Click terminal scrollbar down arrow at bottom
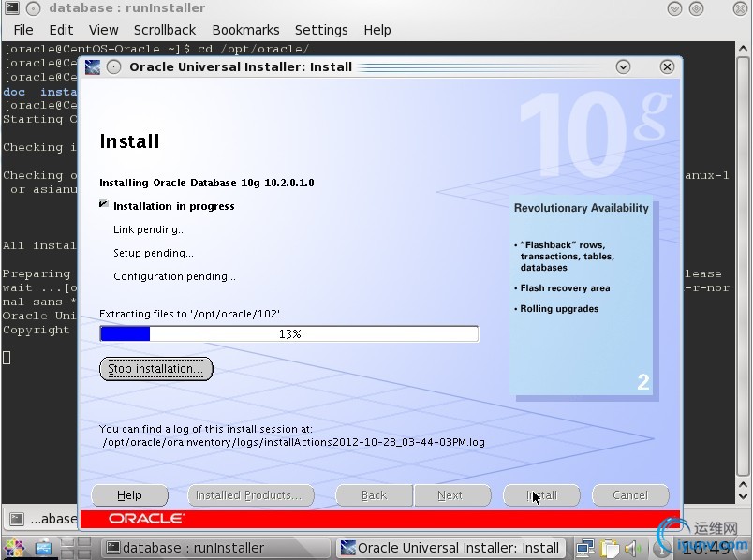 click(x=743, y=496)
